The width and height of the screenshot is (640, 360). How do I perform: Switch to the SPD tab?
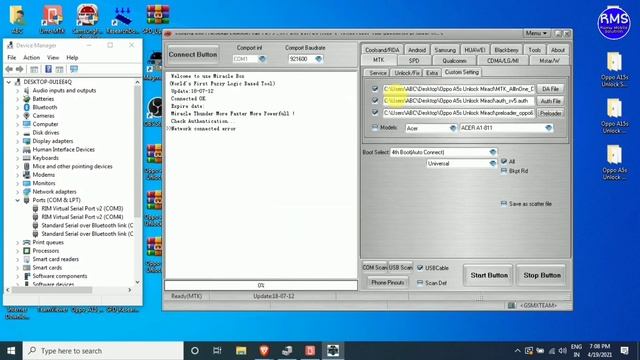point(414,60)
